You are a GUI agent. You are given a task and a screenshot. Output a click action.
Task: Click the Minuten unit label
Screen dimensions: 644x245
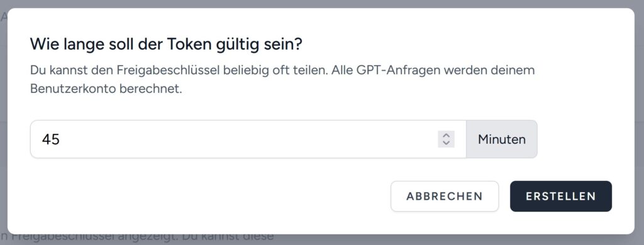point(501,139)
